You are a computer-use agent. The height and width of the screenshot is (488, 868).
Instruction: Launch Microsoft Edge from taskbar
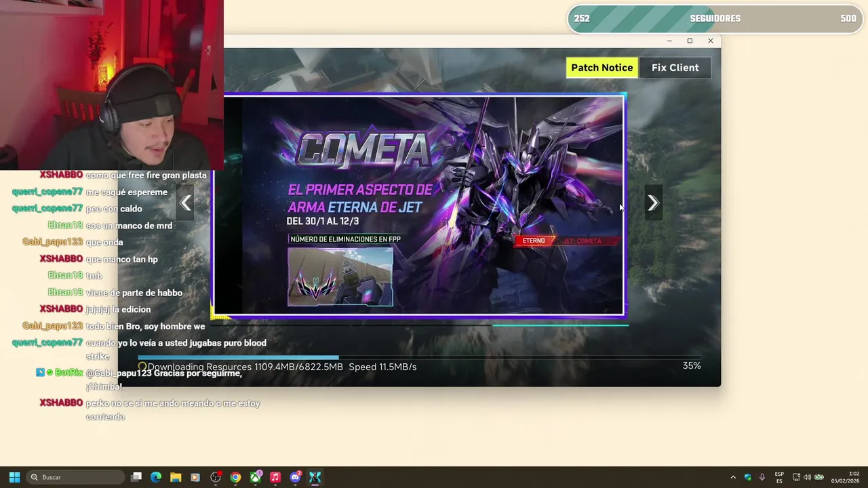(156, 477)
